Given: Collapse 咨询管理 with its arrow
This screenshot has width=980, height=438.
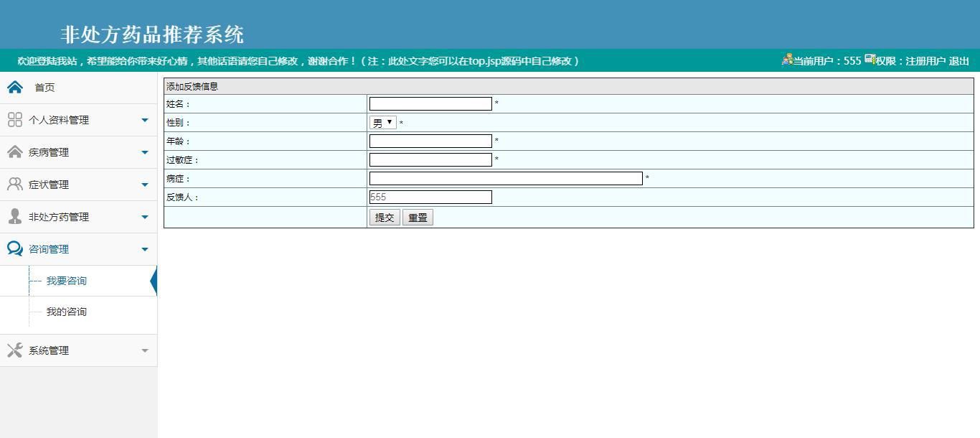Looking at the screenshot, I should coord(145,249).
